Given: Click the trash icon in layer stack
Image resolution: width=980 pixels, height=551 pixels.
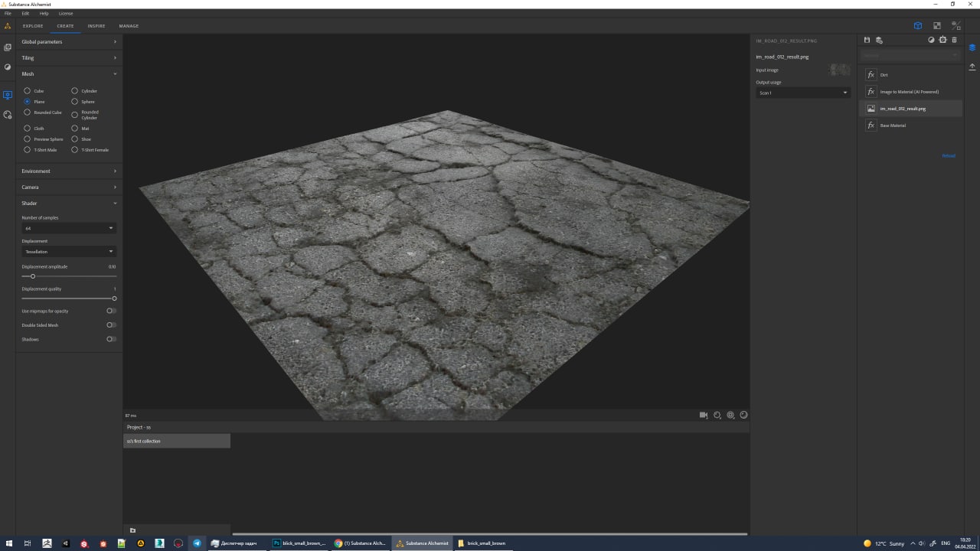Looking at the screenshot, I should (954, 40).
